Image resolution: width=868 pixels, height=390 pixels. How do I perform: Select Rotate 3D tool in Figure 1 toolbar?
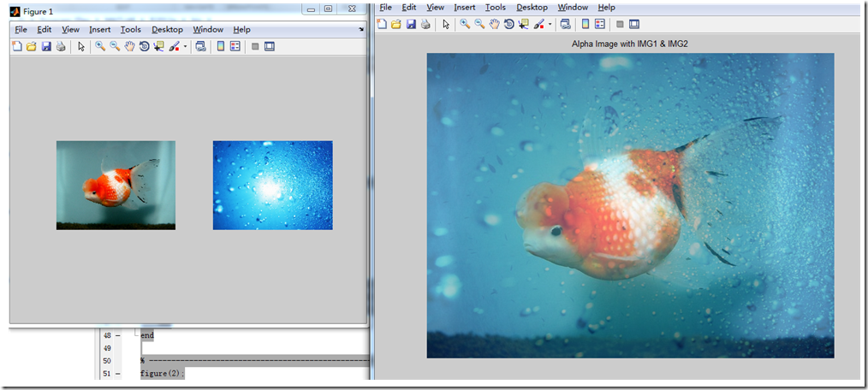[144, 46]
